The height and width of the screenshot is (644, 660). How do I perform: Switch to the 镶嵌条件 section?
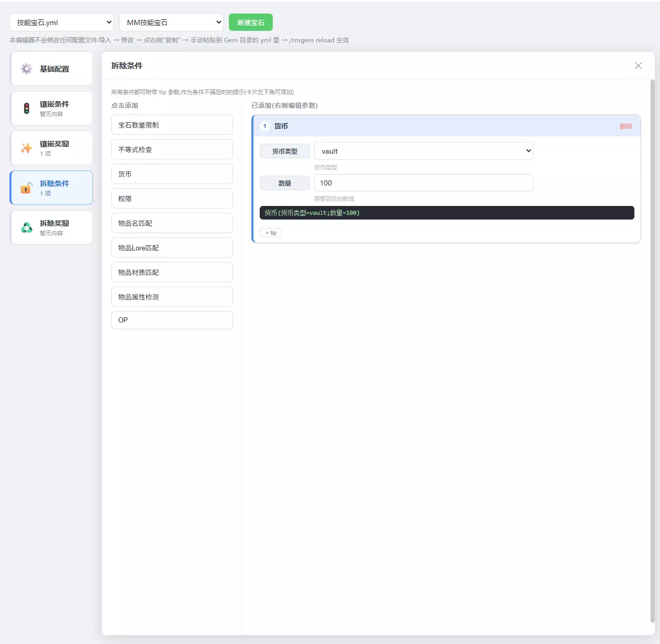tap(51, 108)
